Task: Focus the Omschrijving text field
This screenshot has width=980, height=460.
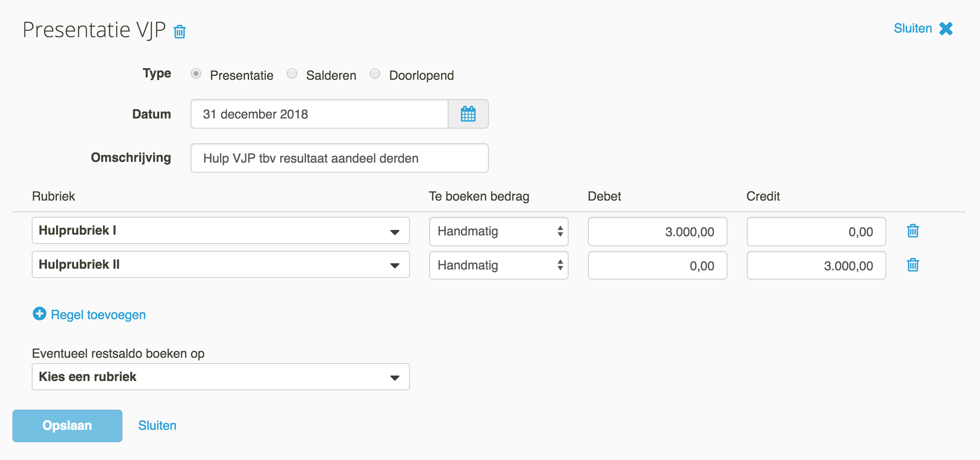Action: (x=340, y=158)
